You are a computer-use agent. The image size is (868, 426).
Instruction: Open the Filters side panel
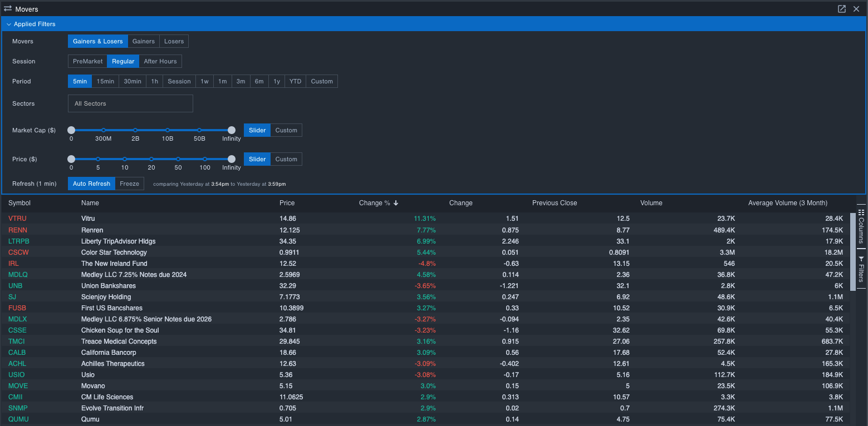pyautogui.click(x=861, y=270)
